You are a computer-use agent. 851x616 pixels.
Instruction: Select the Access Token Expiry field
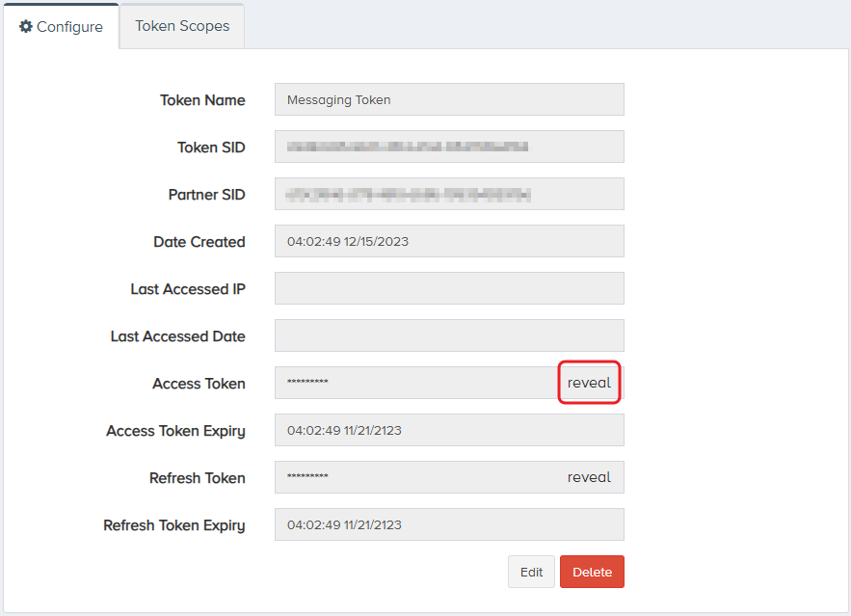tap(449, 430)
